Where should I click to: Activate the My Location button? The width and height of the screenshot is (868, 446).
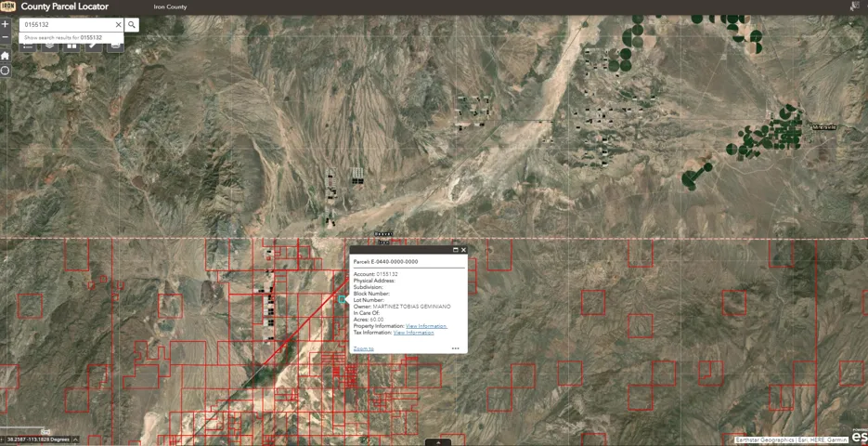pos(5,71)
